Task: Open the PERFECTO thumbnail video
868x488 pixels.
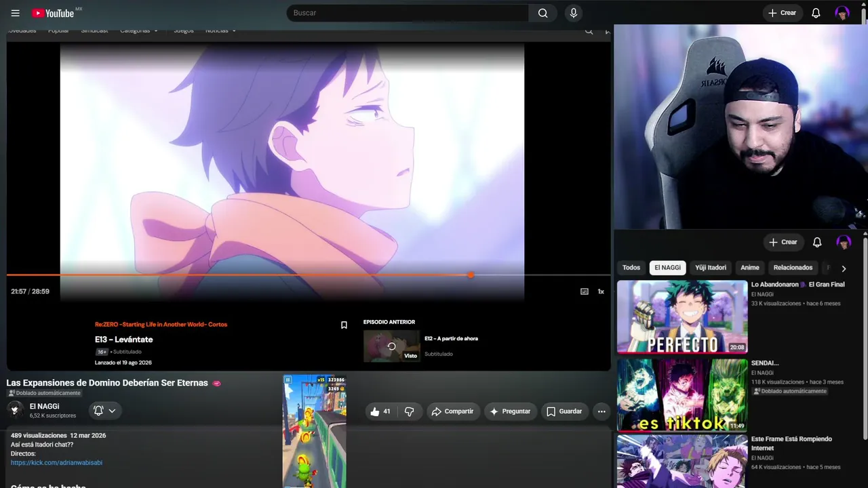Action: point(682,317)
